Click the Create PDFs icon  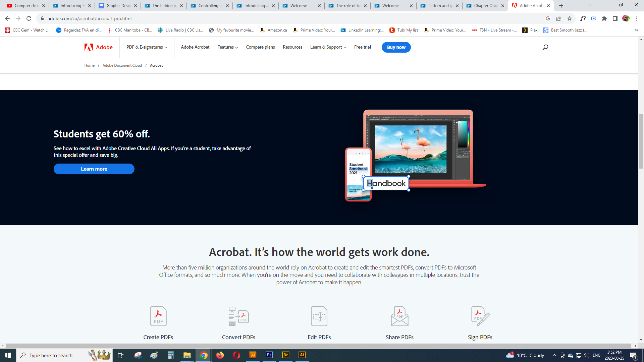[158, 316]
